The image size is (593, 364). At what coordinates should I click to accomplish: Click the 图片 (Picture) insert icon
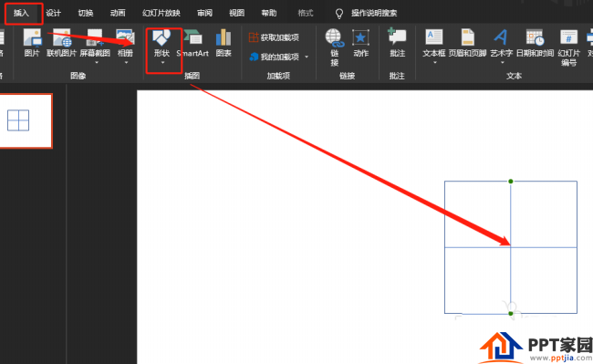[x=32, y=43]
